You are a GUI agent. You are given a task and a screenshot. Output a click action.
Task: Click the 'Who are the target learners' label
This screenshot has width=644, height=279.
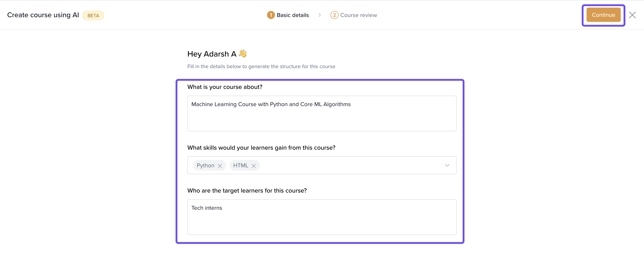coord(247,191)
